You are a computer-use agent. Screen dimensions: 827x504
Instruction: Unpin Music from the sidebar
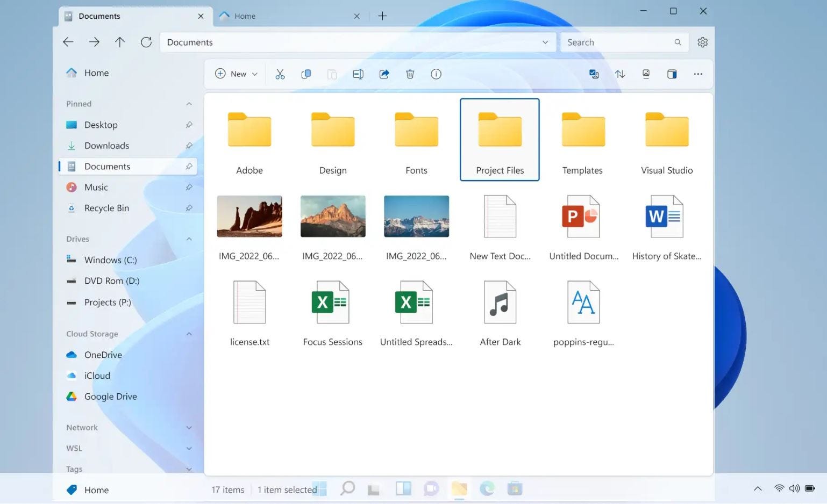pyautogui.click(x=189, y=188)
